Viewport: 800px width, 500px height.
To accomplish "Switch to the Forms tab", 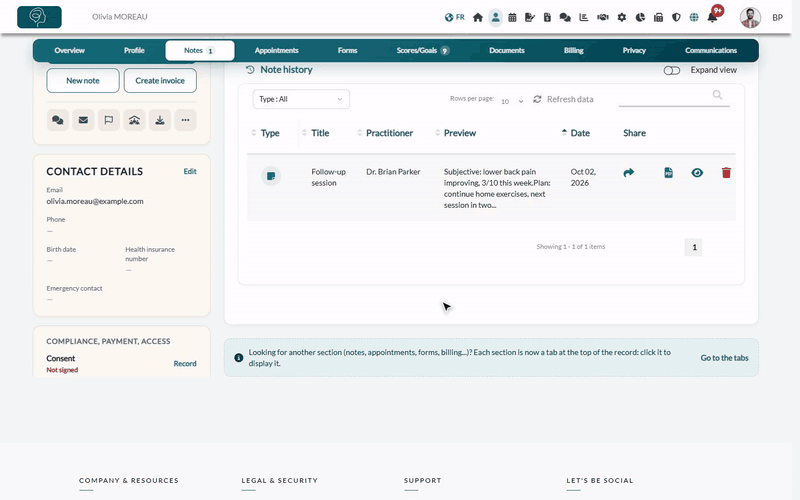I will tap(347, 51).
